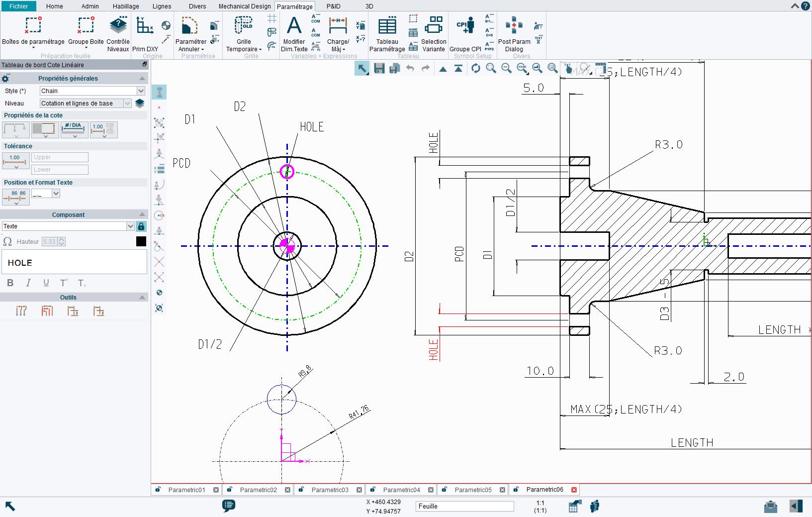Collapse the Propriétés générales section
This screenshot has height=517, width=812.
pyautogui.click(x=142, y=78)
